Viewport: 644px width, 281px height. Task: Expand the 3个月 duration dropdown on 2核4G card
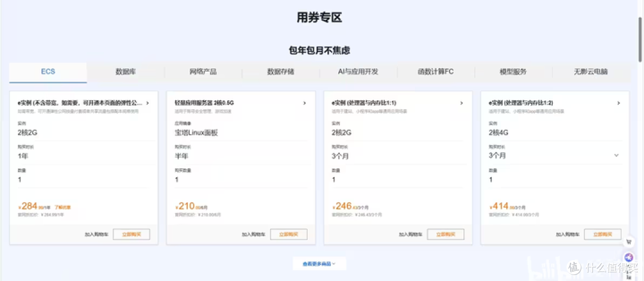pyautogui.click(x=616, y=155)
